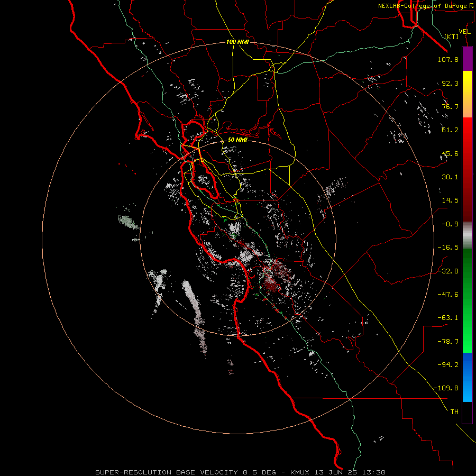Select the -32.0 value on velocity scale

pyautogui.click(x=448, y=271)
